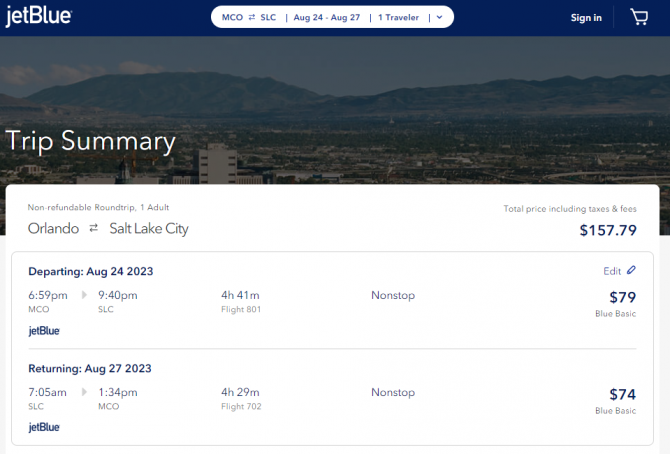
Task: Expand the search summary chevron dropdown
Action: 439,17
